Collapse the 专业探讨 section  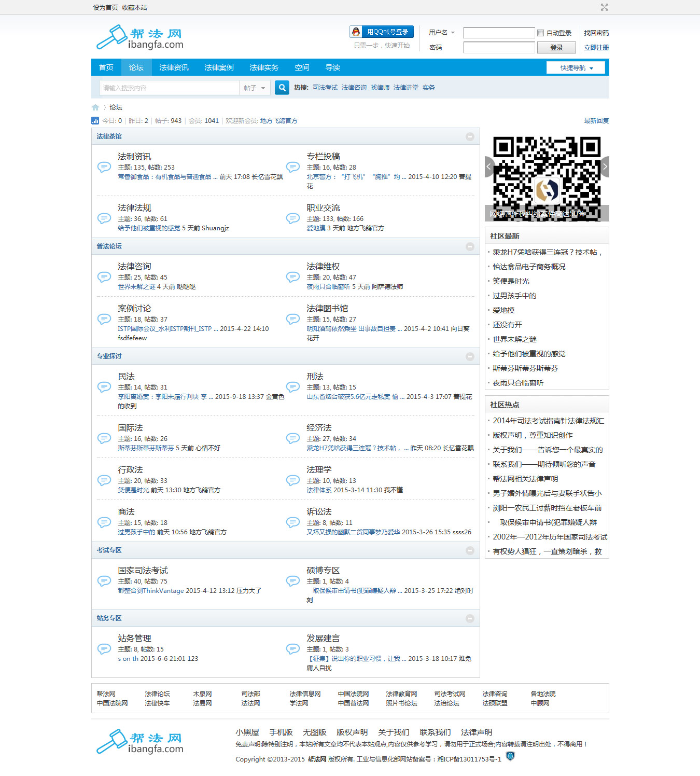point(470,356)
